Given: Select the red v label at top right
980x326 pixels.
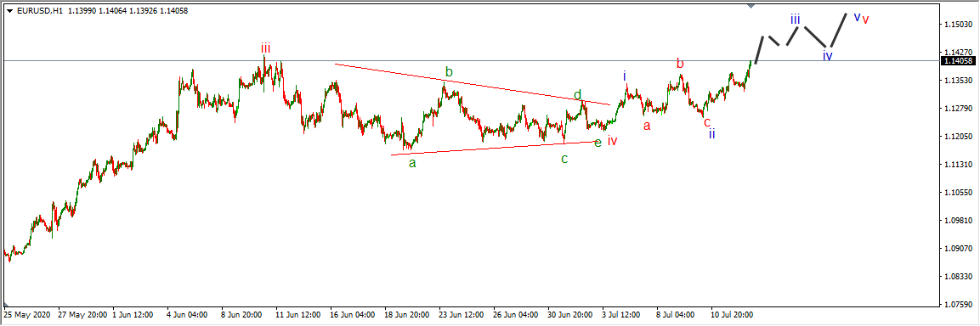Looking at the screenshot, I should point(865,20).
